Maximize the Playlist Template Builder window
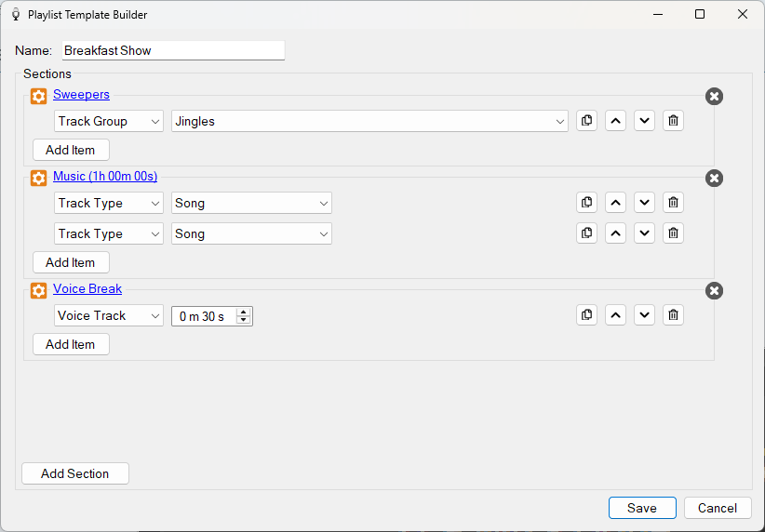This screenshot has height=532, width=765. click(x=700, y=14)
